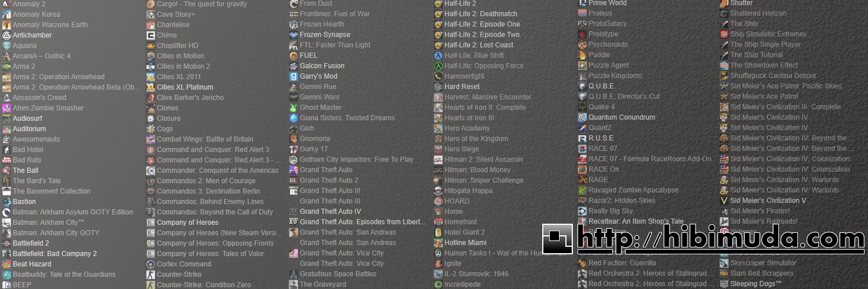868x289 pixels.
Task: Open the Puzzle Kingdoms entry
Action: coord(615,76)
